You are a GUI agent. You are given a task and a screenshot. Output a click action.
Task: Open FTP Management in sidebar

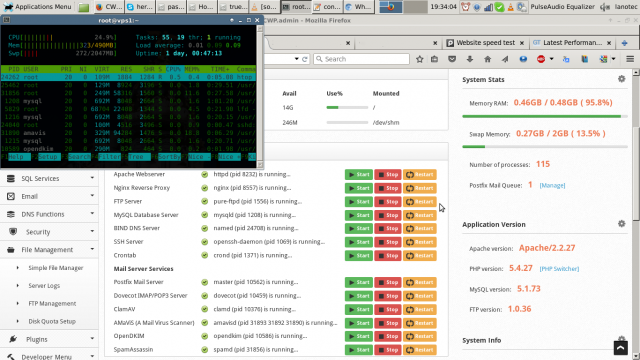(52, 304)
